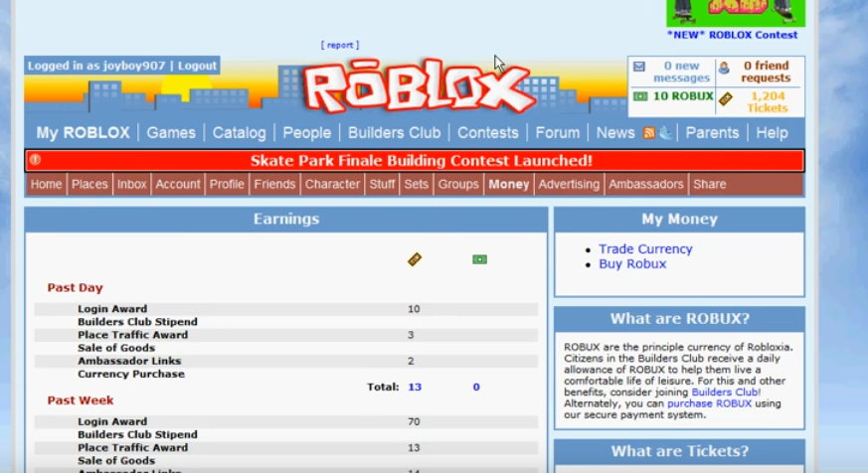This screenshot has height=473, width=868.
Task: Click Past Day Sale of Goods row
Action: pos(286,348)
